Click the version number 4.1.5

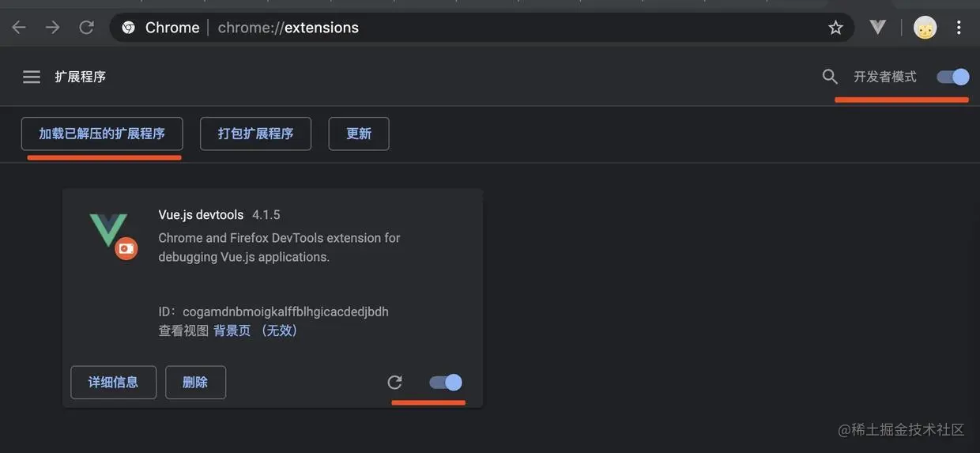266,215
